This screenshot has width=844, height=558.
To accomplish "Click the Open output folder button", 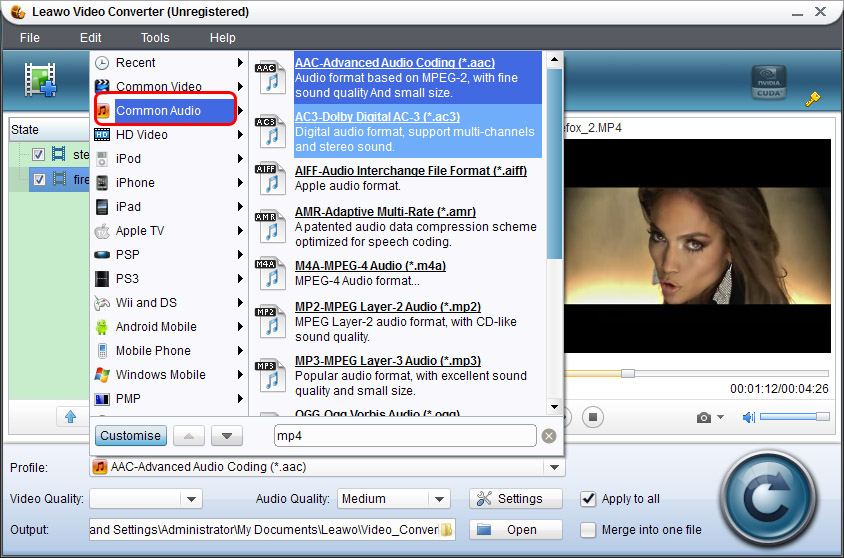I will [516, 530].
